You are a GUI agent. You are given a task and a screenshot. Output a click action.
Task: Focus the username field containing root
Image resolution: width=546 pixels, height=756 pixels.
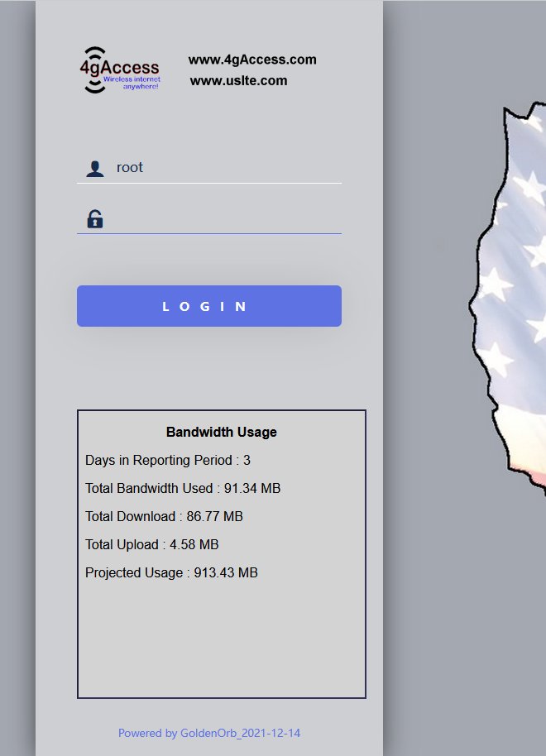click(208, 168)
